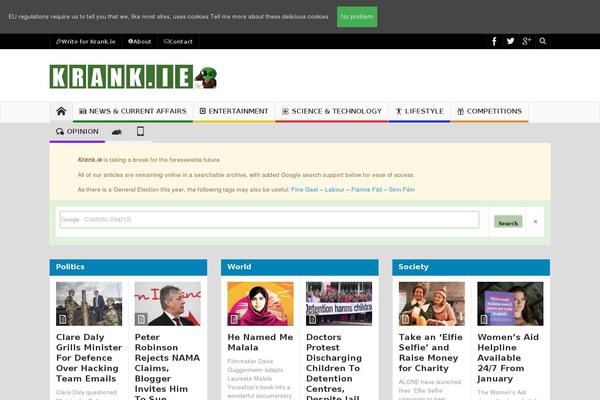Follow the Sinn Féin tag link
The width and height of the screenshot is (600, 400).
coord(402,189)
